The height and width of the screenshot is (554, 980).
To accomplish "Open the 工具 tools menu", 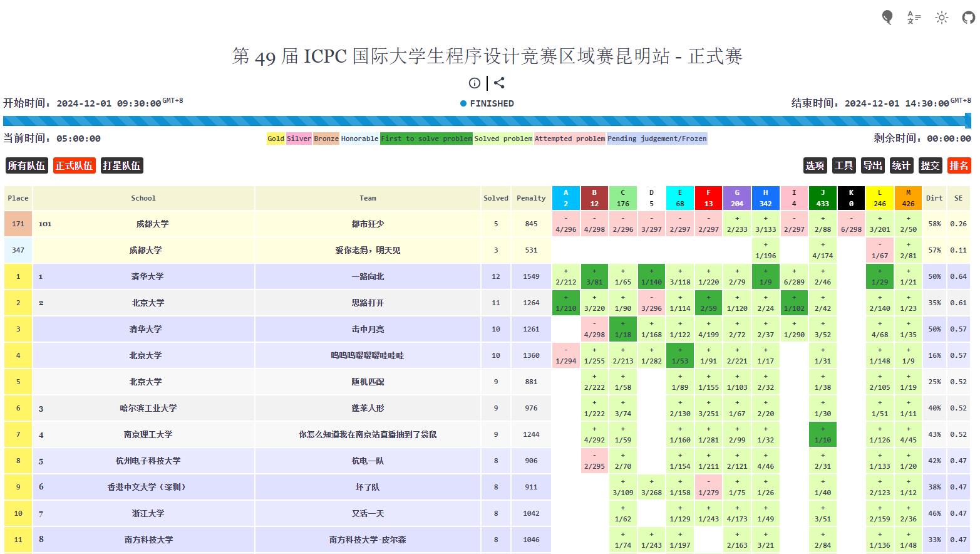I will tap(843, 165).
